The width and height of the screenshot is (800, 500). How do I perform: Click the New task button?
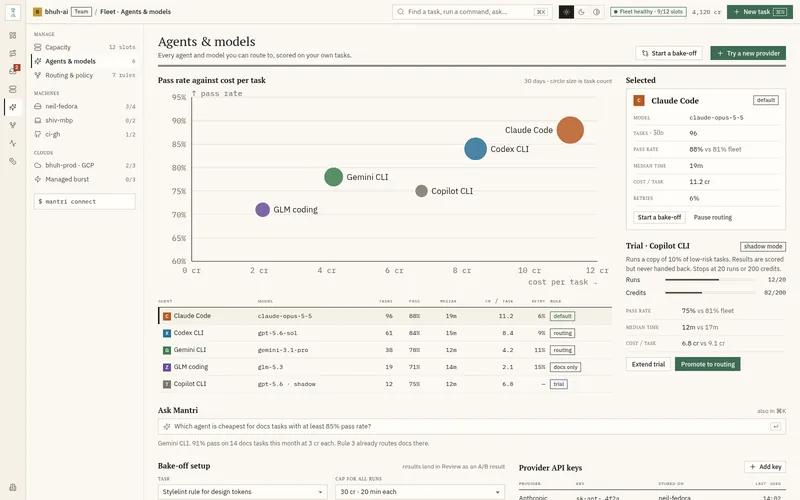(760, 12)
